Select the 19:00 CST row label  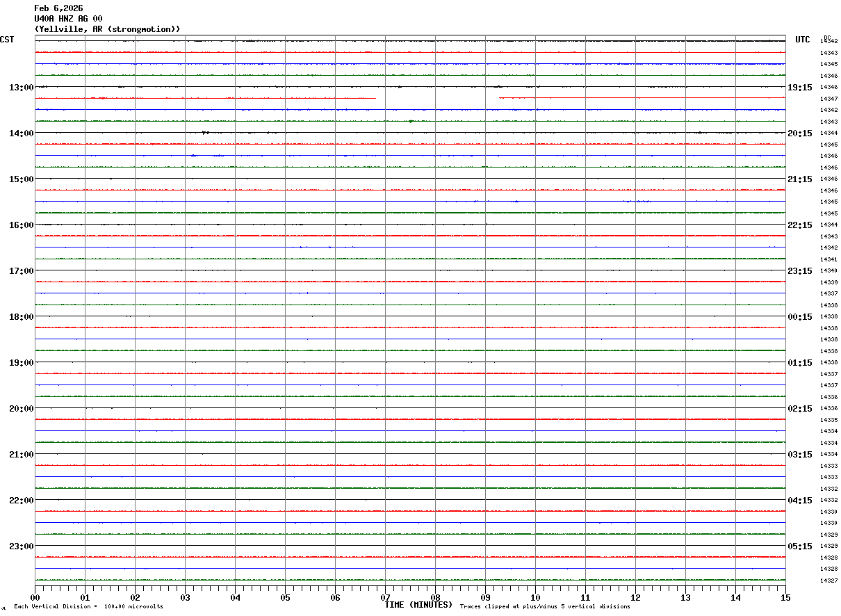click(x=22, y=363)
